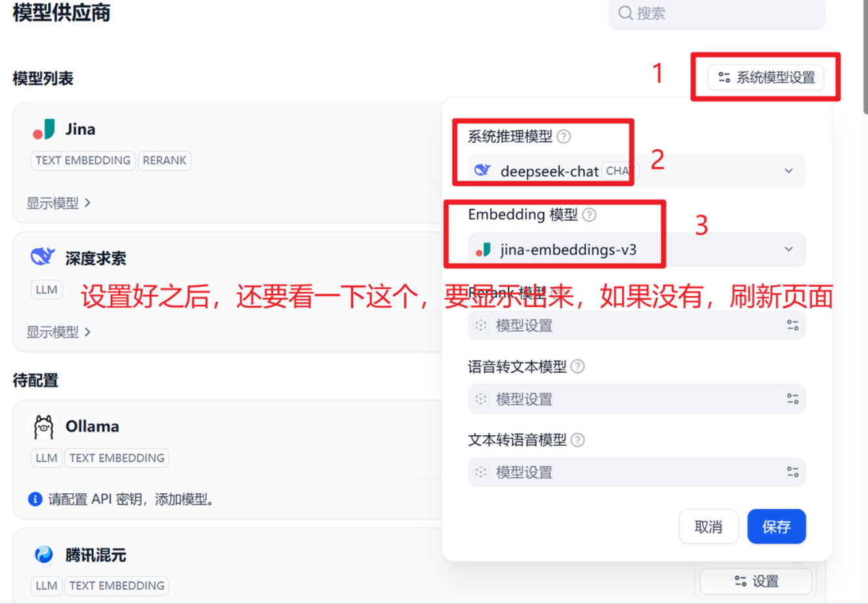Screen dimensions: 868x604
Task: Click the 设置 button on 腾讯混元 card
Action: pos(756,581)
